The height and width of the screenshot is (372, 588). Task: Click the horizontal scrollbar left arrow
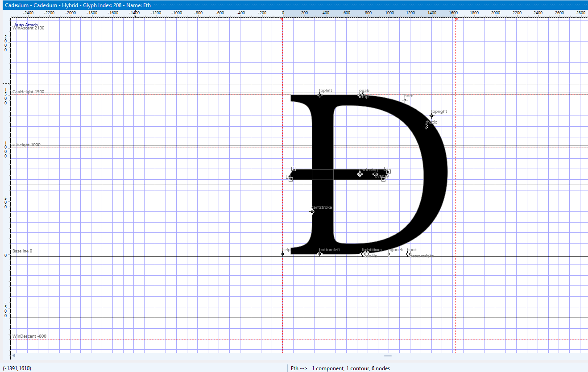coord(14,356)
